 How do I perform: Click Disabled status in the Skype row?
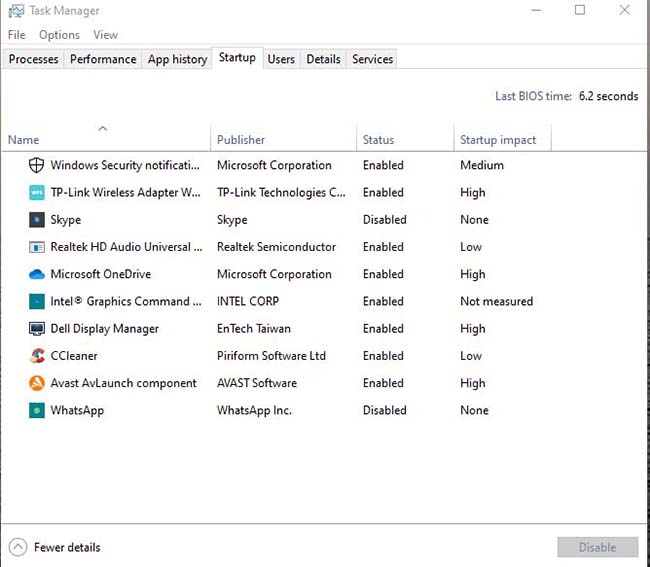[x=385, y=220]
